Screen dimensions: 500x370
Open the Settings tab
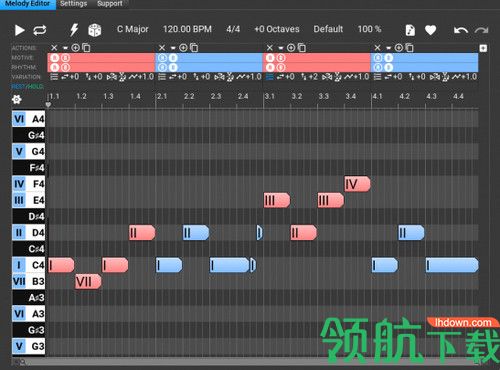(x=73, y=4)
